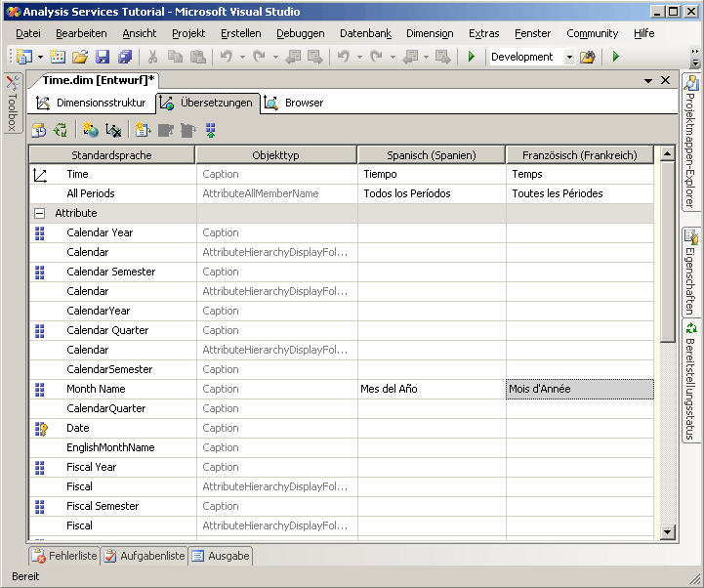This screenshot has width=704, height=588.
Task: Click the green Start Debugging arrow
Action: point(472,57)
